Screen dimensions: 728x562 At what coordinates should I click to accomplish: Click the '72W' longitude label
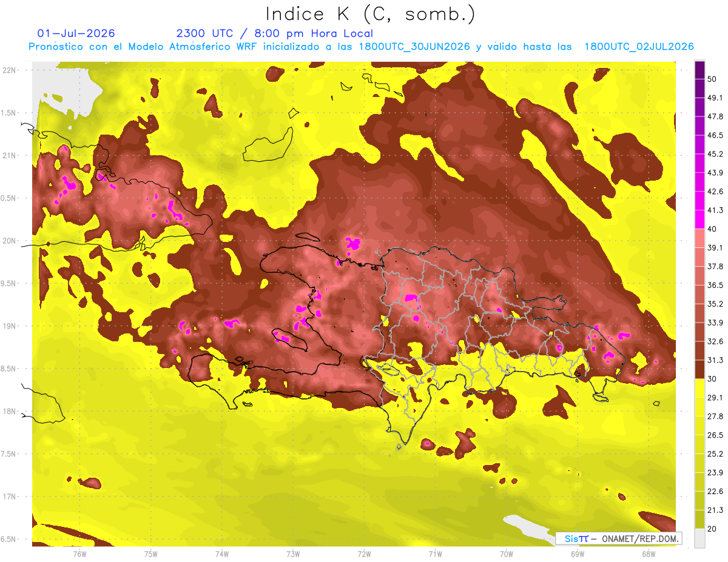point(364,554)
